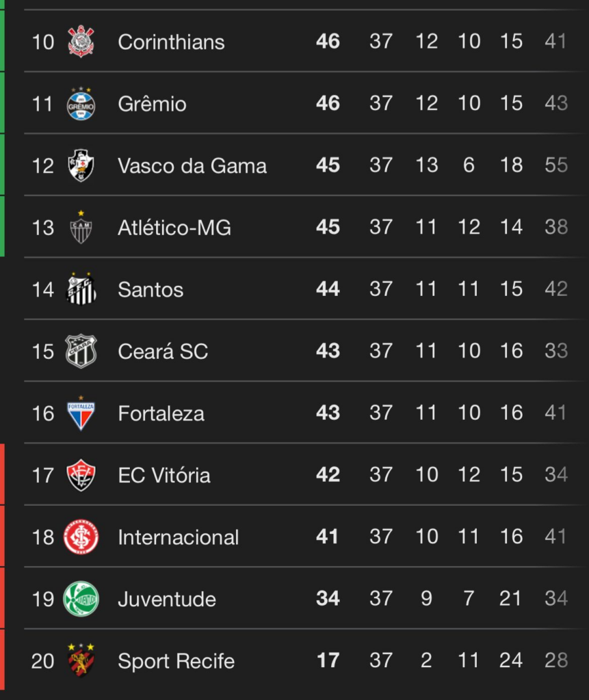589x700 pixels.
Task: Click Sport Recife's bold points value 17
Action: click(x=328, y=661)
